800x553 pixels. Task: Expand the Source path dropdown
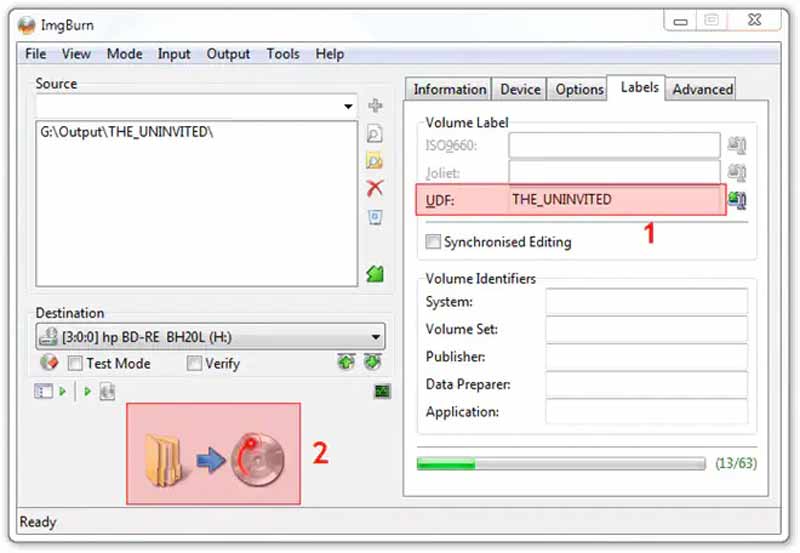point(348,106)
